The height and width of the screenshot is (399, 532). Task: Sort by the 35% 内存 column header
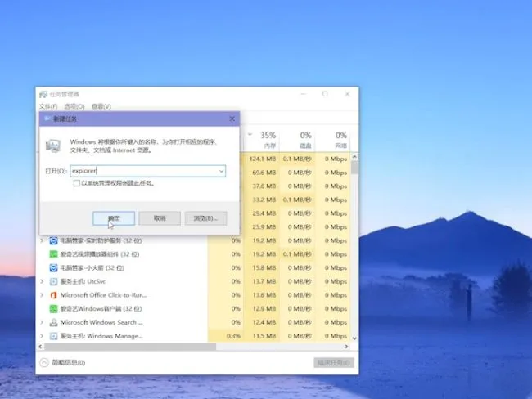pyautogui.click(x=261, y=140)
